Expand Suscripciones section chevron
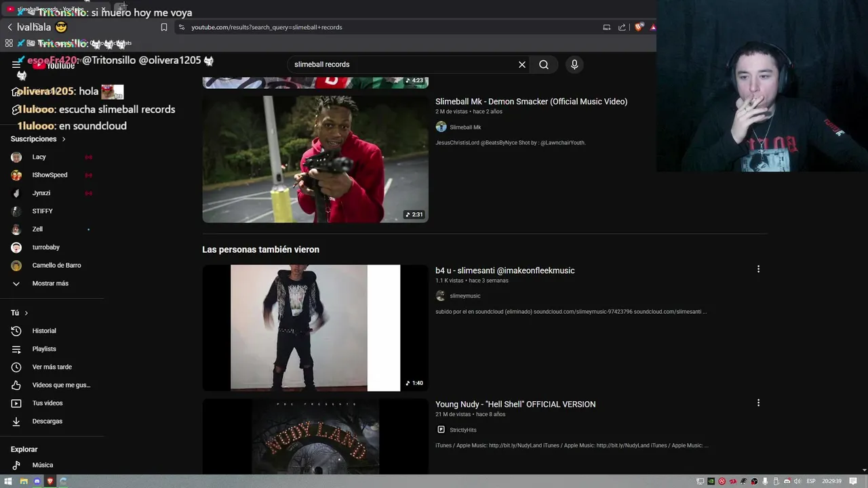 click(64, 139)
